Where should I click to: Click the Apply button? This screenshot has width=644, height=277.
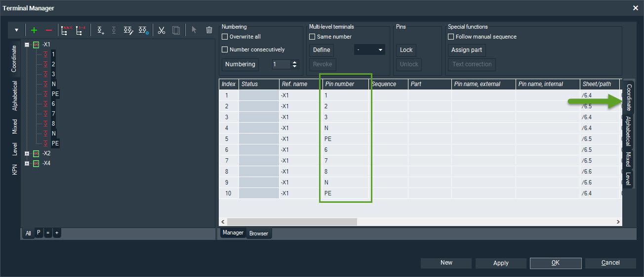pos(501,263)
